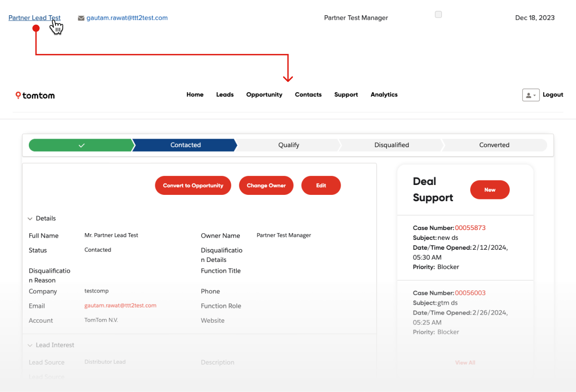The image size is (576, 392).
Task: Open the Partner Lead Test link
Action: (x=35, y=18)
